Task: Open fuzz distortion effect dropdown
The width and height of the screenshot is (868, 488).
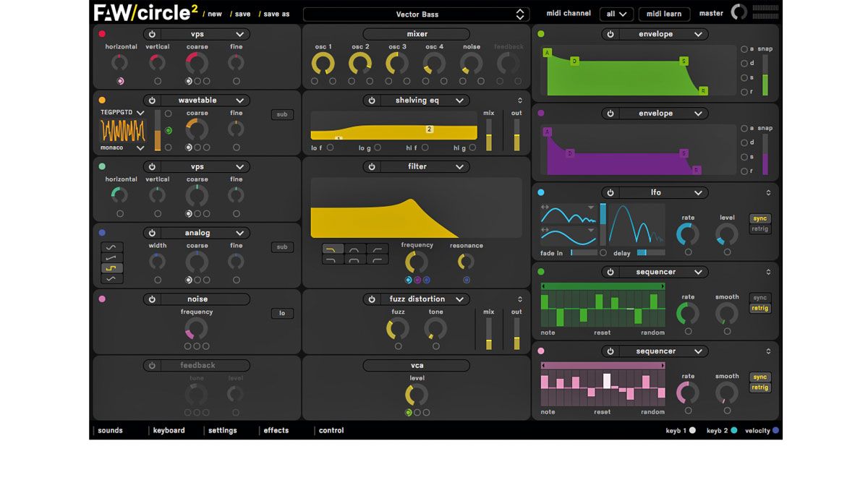Action: click(425, 299)
